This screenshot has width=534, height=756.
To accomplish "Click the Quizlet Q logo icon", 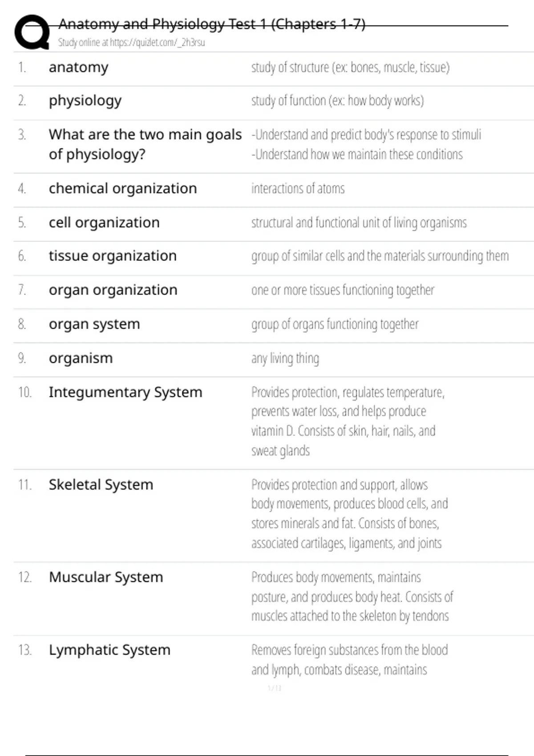I will click(32, 32).
